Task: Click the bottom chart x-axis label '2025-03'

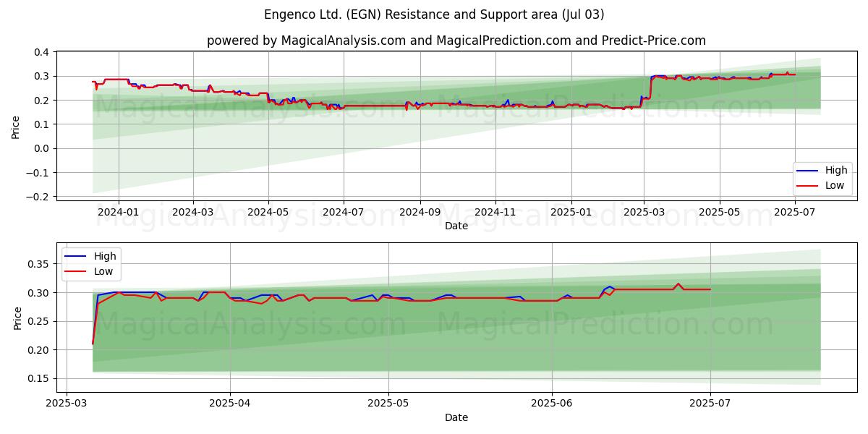Action: pos(67,404)
